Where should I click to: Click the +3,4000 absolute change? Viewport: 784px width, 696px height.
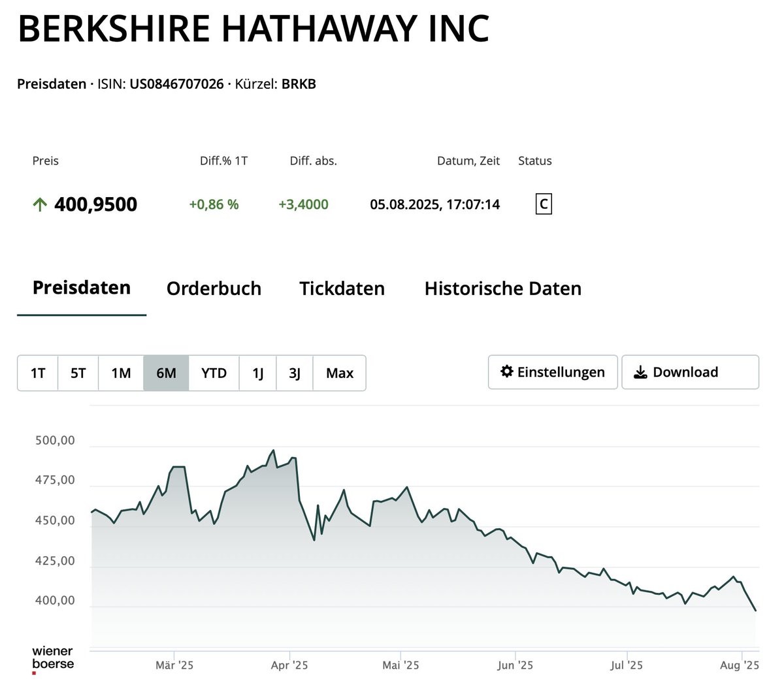[303, 204]
